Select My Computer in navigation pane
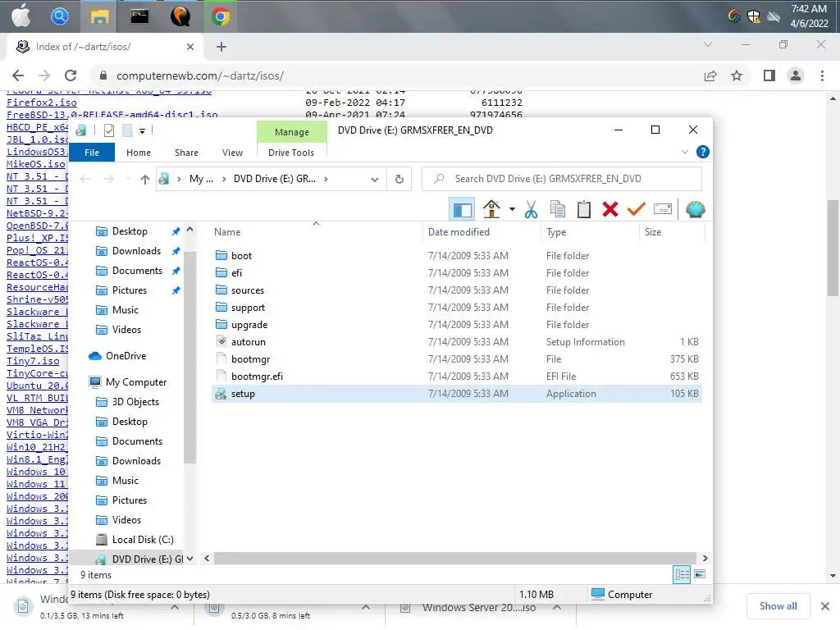 (136, 382)
